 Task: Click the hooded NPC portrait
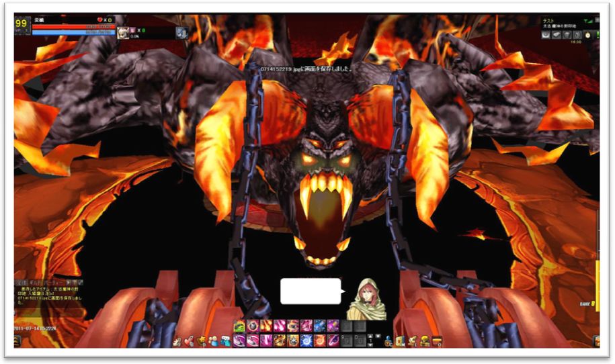tap(367, 299)
